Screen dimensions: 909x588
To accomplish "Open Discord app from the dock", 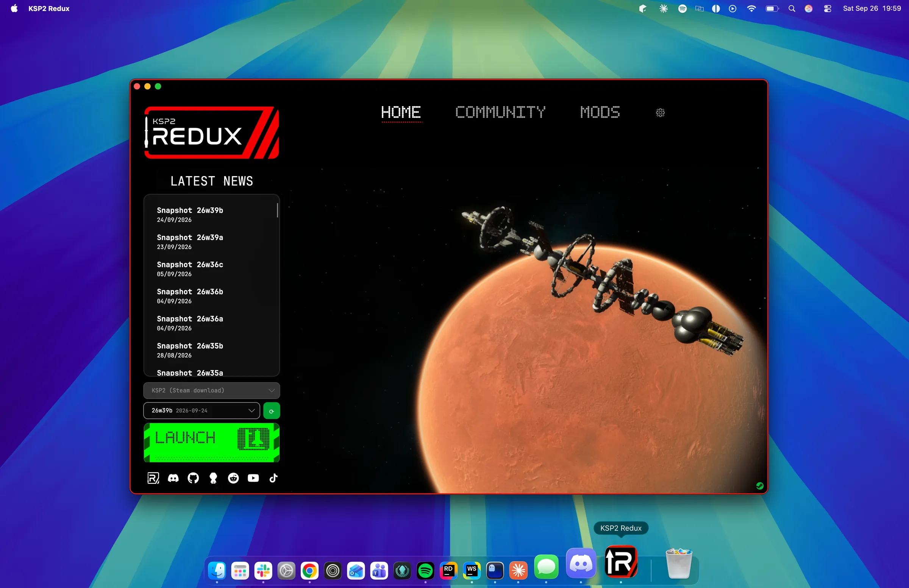I will 581,563.
